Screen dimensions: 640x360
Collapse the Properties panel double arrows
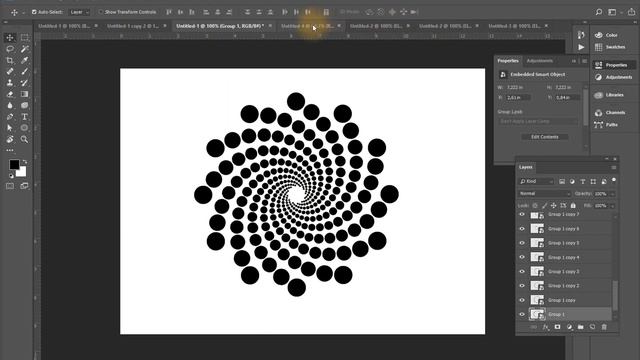(574, 61)
